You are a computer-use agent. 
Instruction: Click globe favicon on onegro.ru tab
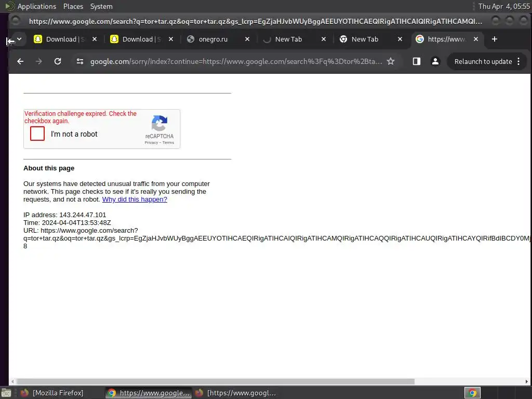(191, 39)
